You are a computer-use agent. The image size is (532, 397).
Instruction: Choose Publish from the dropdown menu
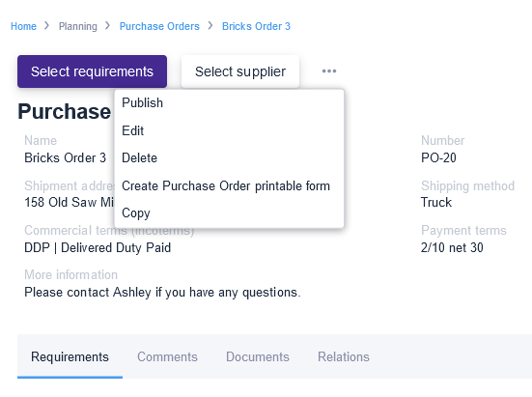click(229, 102)
